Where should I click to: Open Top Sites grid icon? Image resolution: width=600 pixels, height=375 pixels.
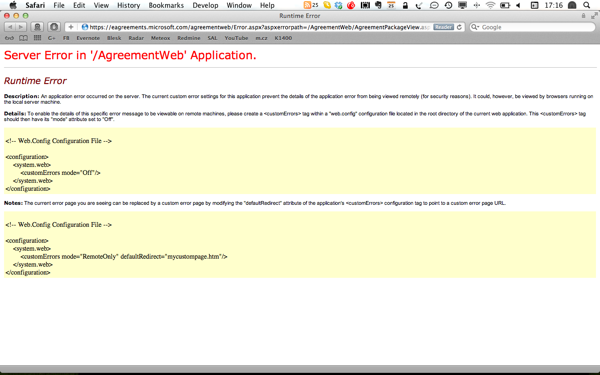tap(37, 38)
